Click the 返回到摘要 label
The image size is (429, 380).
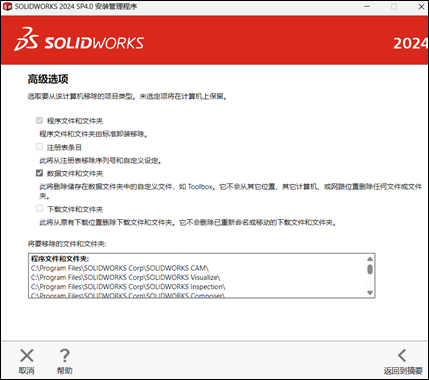click(403, 371)
